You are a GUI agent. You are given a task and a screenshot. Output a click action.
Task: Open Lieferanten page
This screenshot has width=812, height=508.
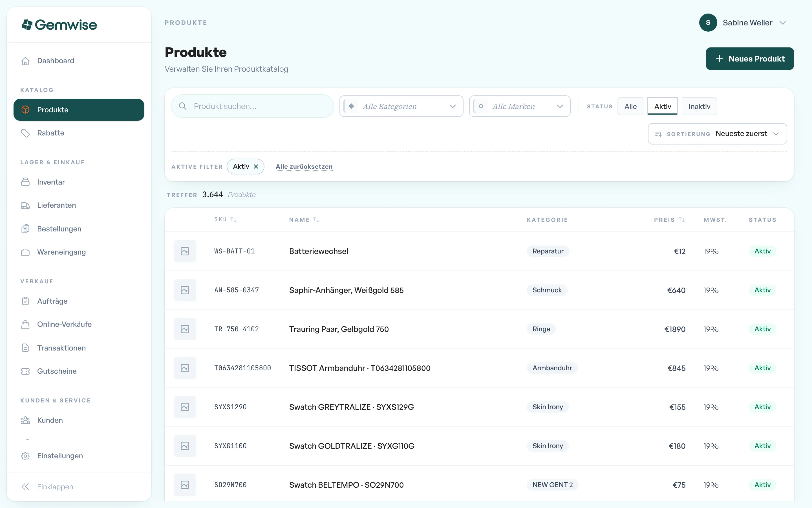(79, 205)
